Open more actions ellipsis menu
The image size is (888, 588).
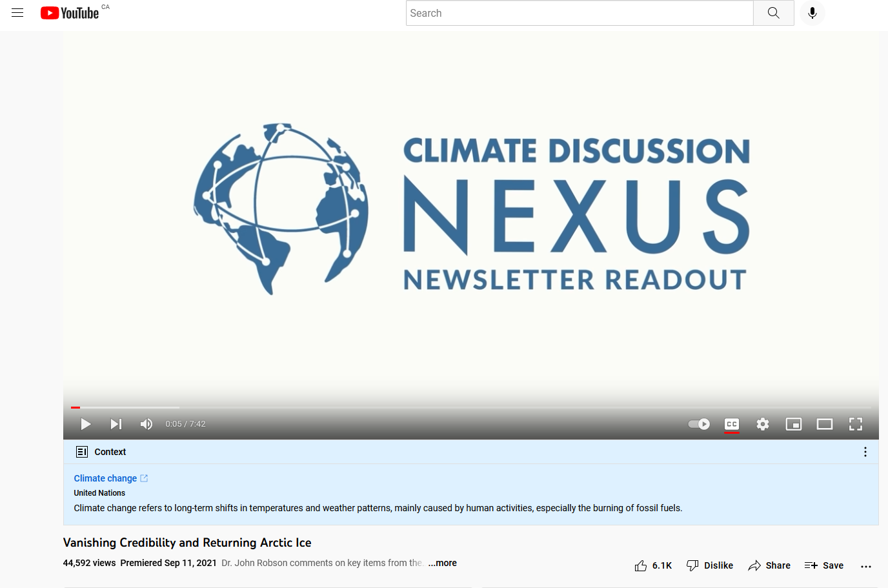pyautogui.click(x=866, y=566)
